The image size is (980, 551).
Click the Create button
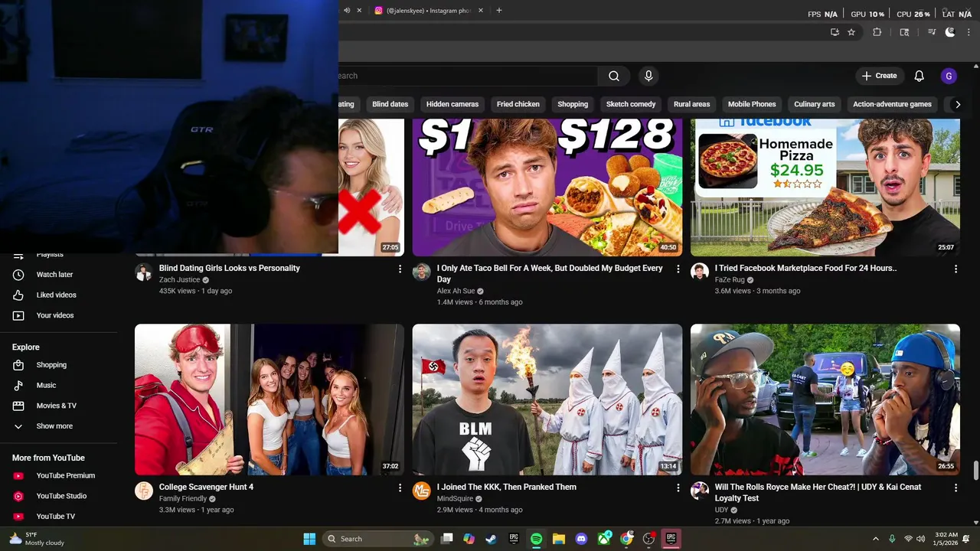pyautogui.click(x=879, y=76)
